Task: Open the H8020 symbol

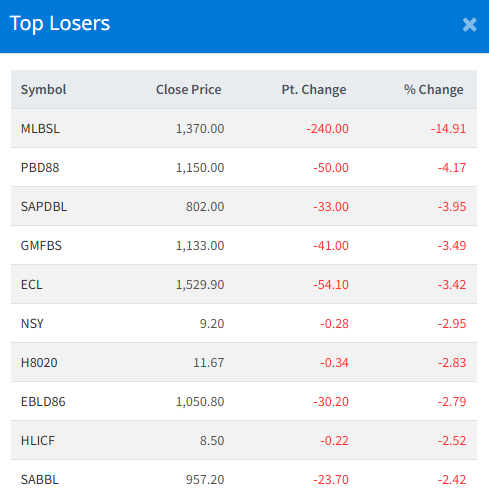Action: click(x=39, y=362)
